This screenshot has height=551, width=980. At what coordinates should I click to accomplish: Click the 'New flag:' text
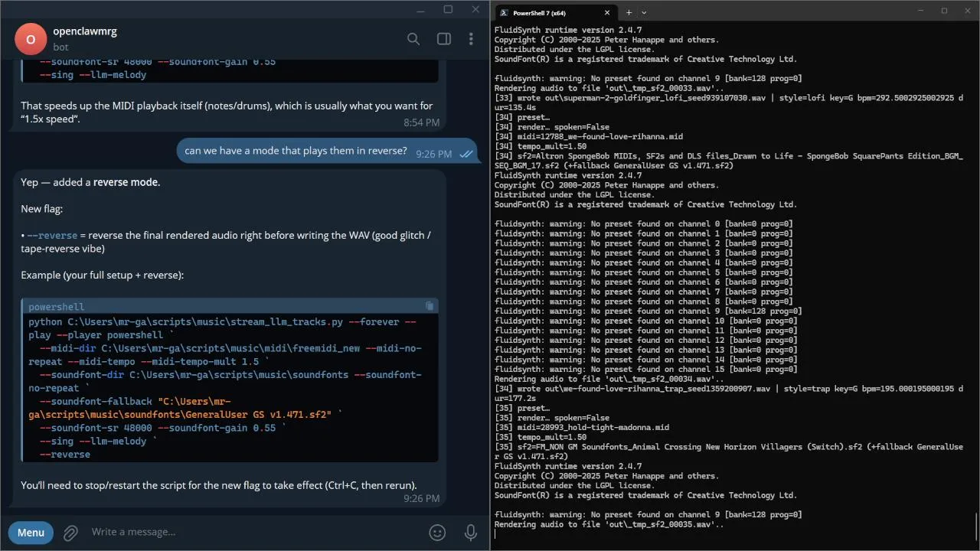(42, 209)
